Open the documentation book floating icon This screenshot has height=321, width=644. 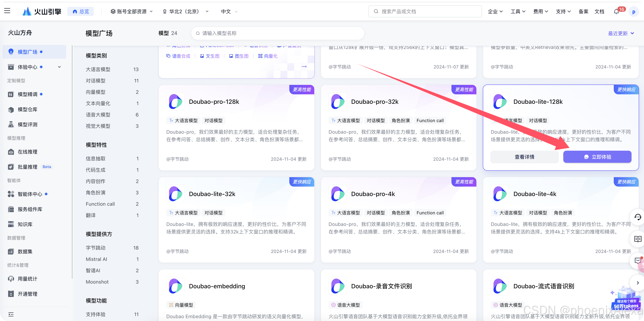pyautogui.click(x=638, y=239)
